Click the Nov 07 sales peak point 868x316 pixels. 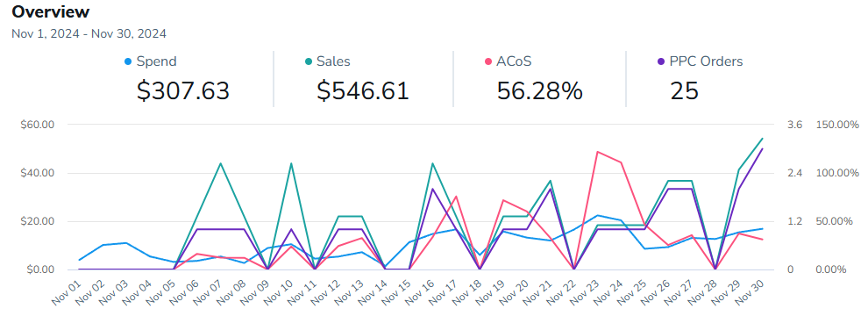220,163
